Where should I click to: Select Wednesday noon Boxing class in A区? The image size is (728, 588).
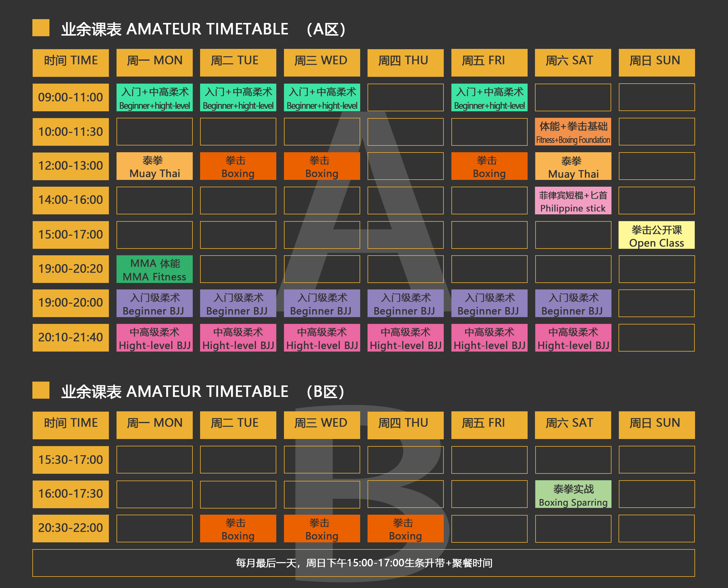tap(322, 166)
